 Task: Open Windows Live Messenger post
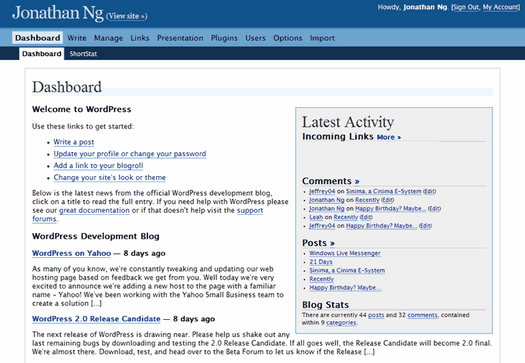click(345, 253)
